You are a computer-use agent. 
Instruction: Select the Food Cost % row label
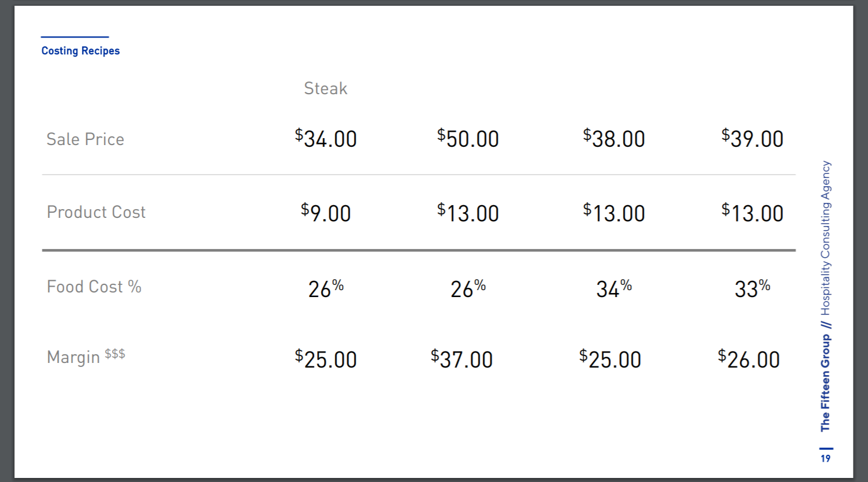point(94,287)
